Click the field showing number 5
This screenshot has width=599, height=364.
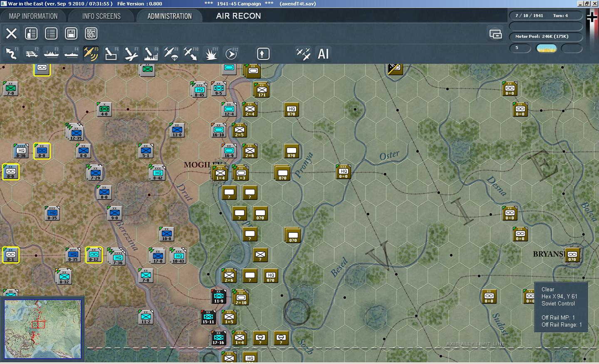pyautogui.click(x=520, y=48)
